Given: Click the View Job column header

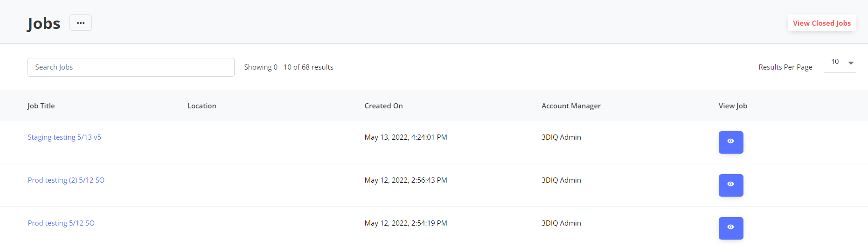Looking at the screenshot, I should coord(733,106).
